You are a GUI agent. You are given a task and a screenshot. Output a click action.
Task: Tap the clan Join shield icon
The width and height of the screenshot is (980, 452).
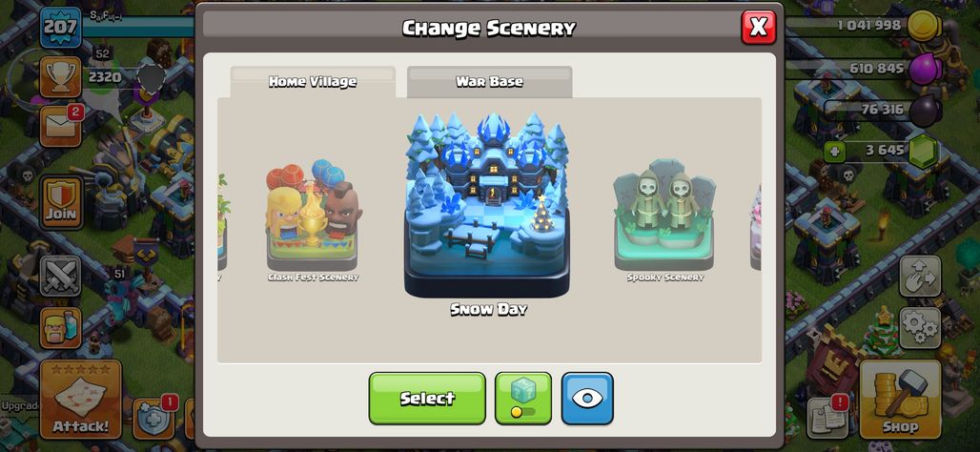click(61, 202)
